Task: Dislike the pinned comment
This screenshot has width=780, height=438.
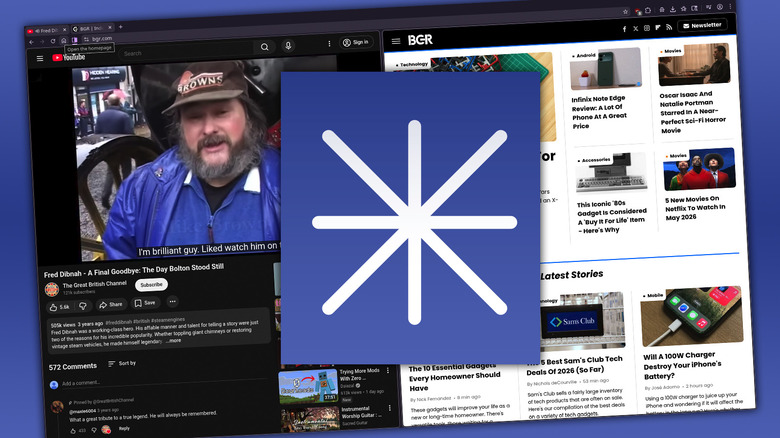Action: coord(94,430)
